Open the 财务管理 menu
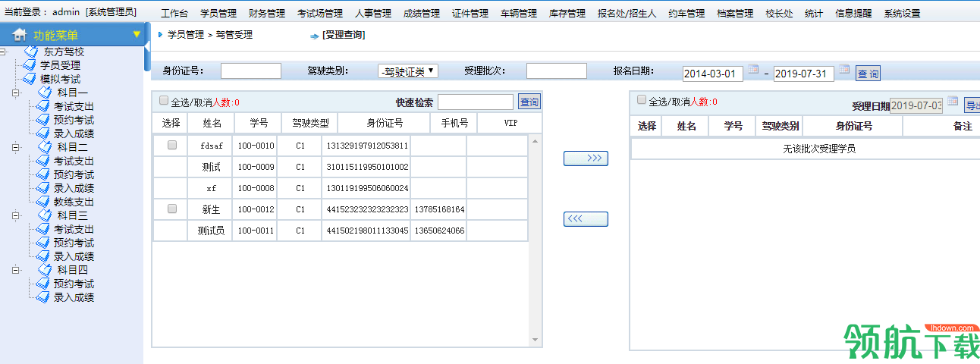 pos(267,14)
